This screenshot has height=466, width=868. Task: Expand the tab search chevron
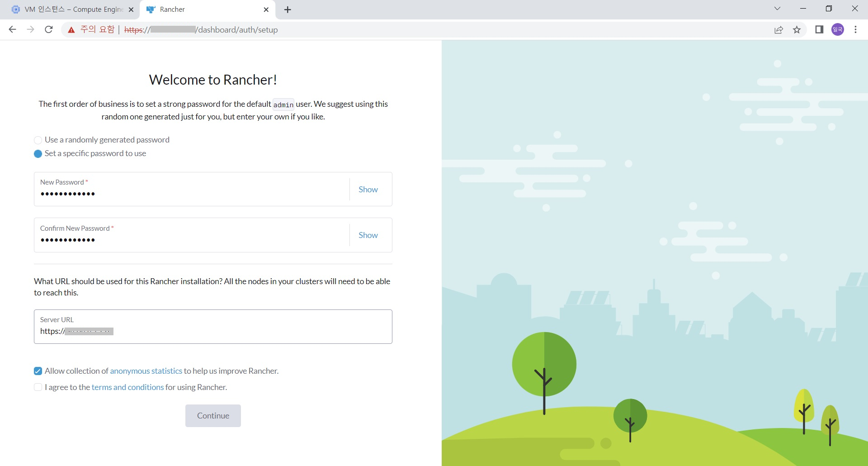777,9
